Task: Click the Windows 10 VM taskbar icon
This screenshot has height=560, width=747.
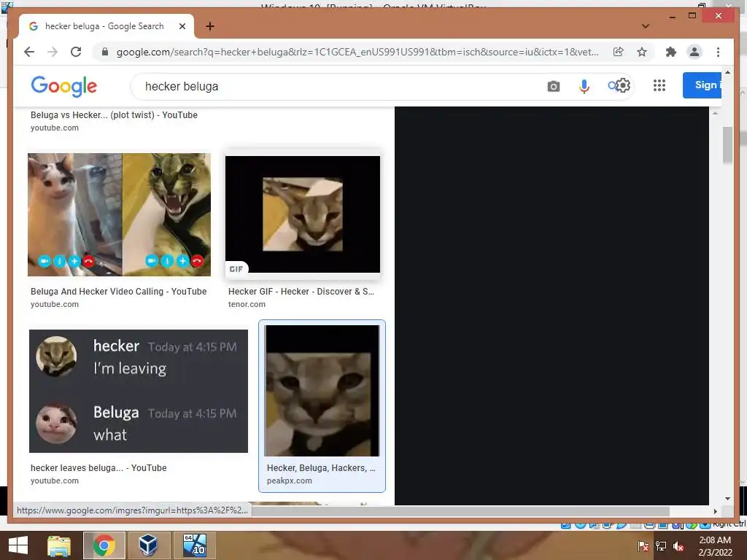Action: coord(194,545)
